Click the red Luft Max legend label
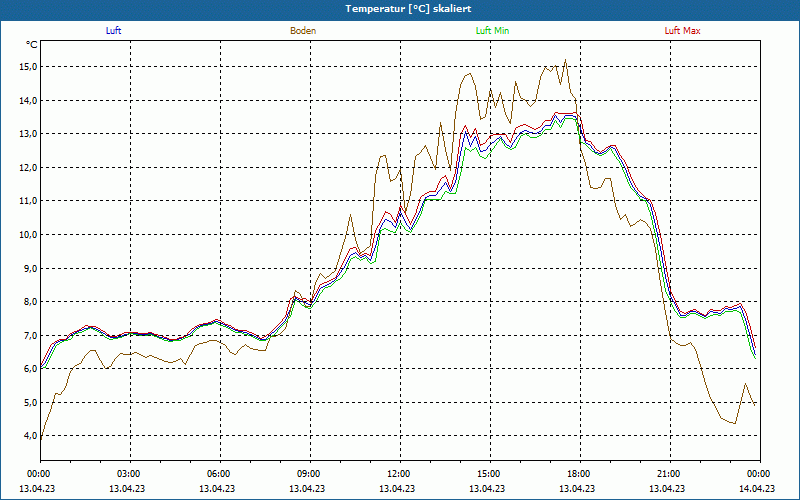This screenshot has height=500, width=800. pyautogui.click(x=682, y=31)
